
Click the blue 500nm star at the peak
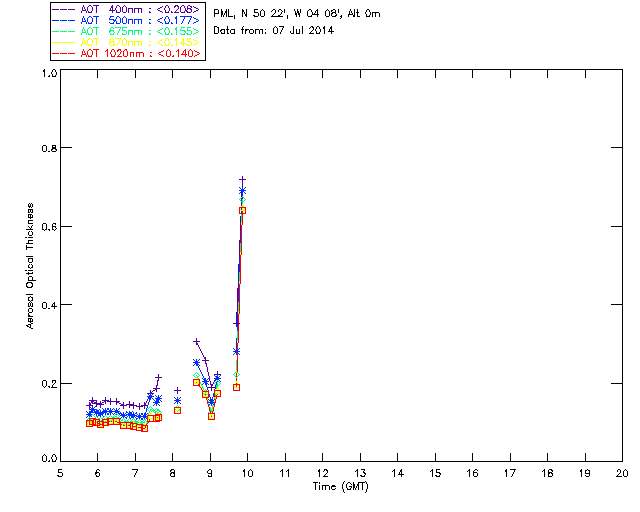click(242, 191)
